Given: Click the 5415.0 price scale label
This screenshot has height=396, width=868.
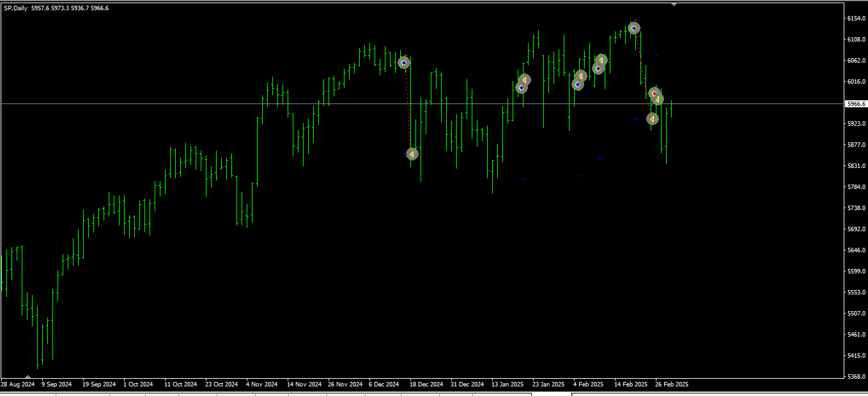Looking at the screenshot, I should tap(856, 356).
